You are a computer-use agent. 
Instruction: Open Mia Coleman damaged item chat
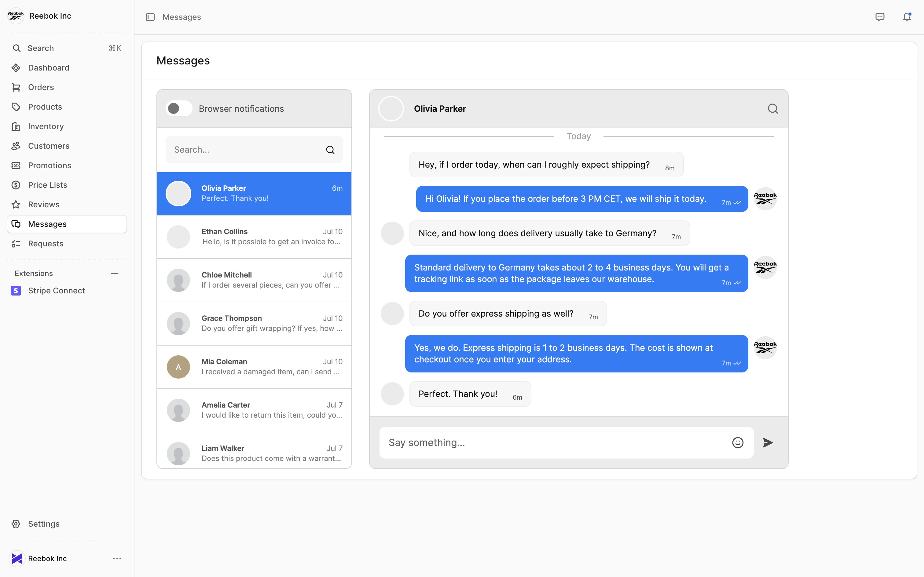[254, 367]
